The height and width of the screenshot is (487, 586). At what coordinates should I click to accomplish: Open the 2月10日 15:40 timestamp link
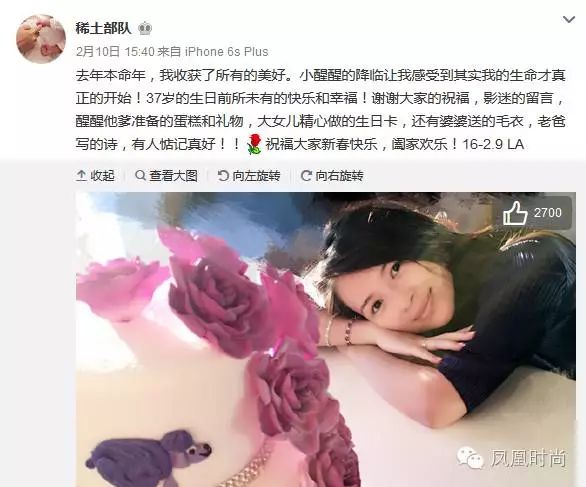[x=115, y=52]
